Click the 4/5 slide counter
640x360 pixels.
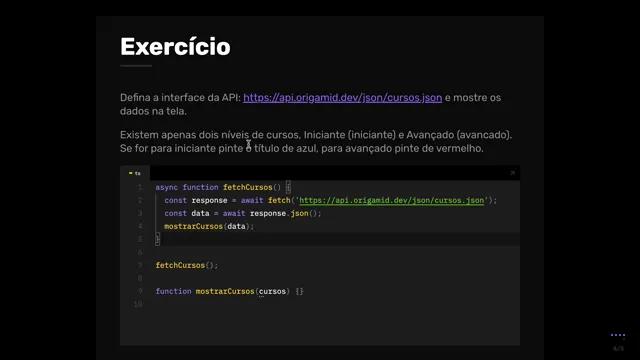pyautogui.click(x=618, y=349)
